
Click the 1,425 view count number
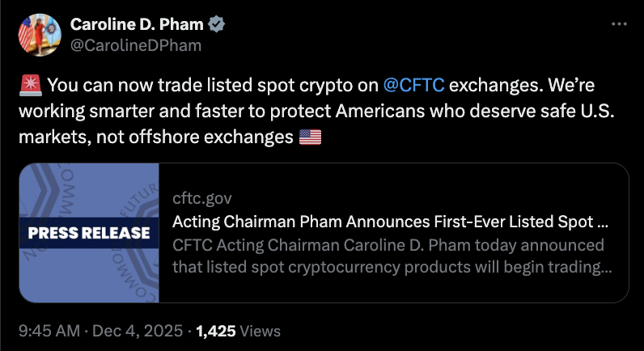pyautogui.click(x=214, y=331)
